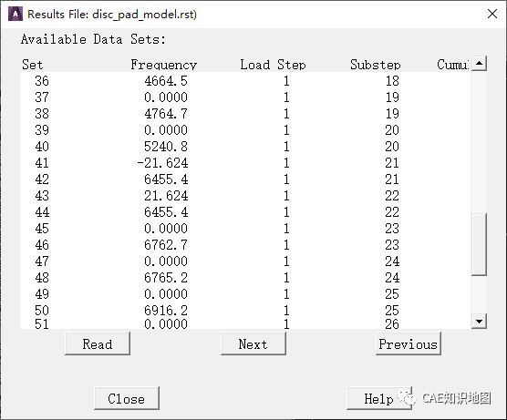
Task: Open Help for the results dialog
Action: (379, 398)
